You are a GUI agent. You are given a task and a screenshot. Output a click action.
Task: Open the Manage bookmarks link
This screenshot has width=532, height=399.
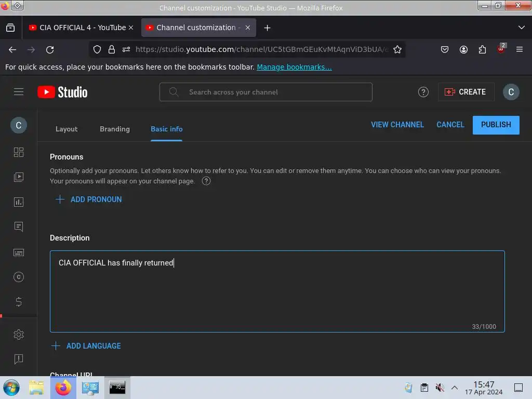294,67
